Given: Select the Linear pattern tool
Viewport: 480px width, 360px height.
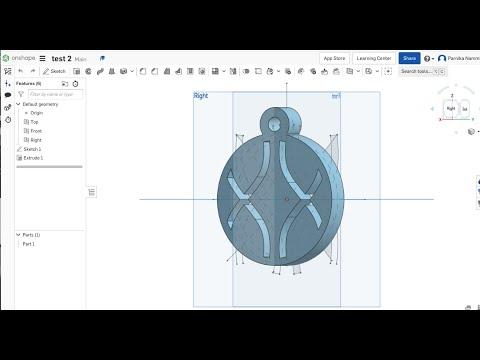Looking at the screenshot, I should pos(215,71).
